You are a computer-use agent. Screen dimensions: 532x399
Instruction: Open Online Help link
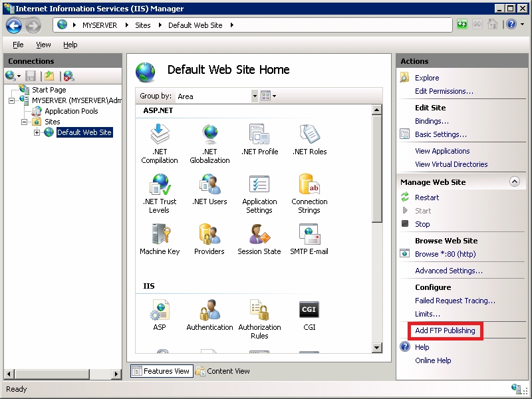coord(433,360)
